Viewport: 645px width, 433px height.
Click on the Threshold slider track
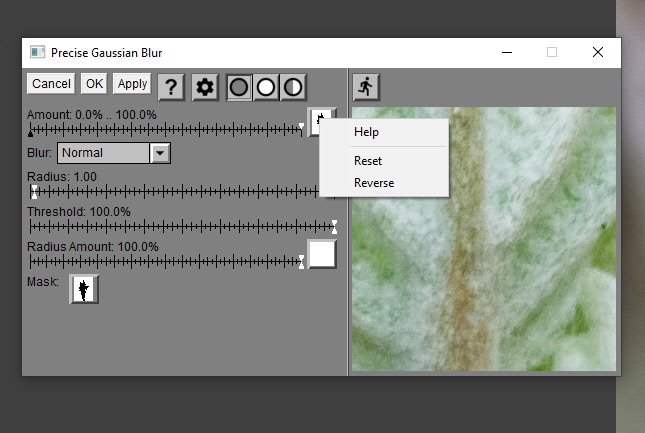click(180, 227)
